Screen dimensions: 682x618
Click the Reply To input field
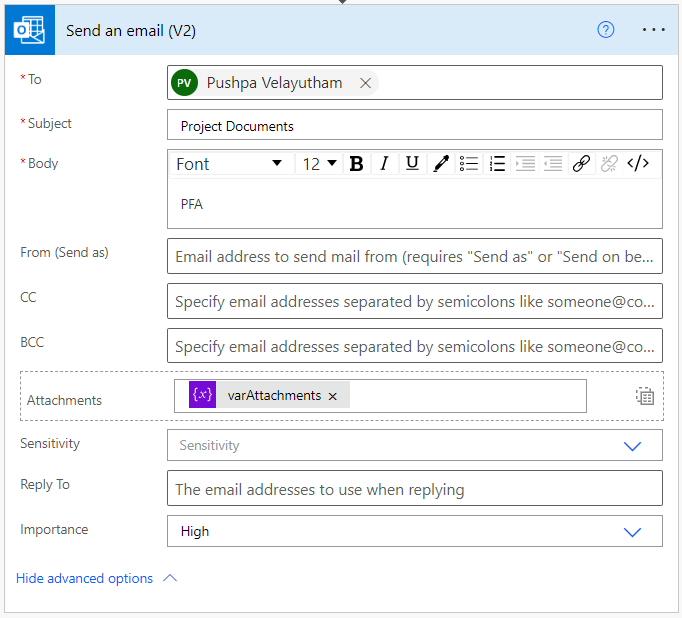pyautogui.click(x=415, y=488)
